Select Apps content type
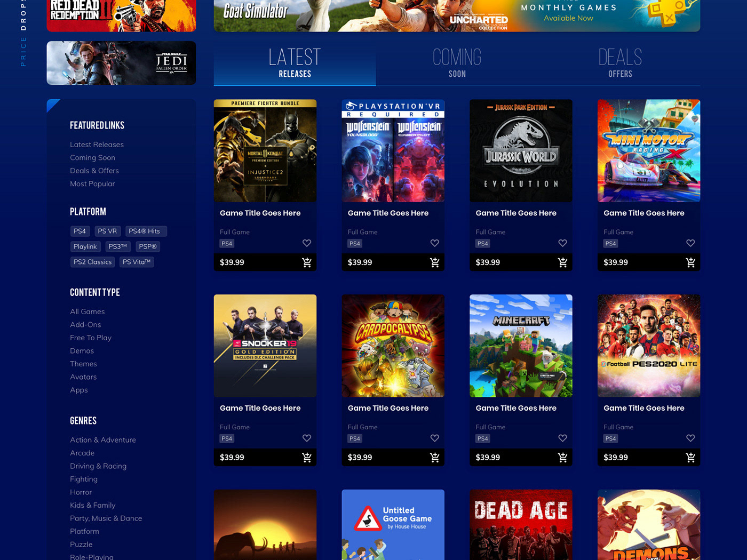The height and width of the screenshot is (560, 747). pyautogui.click(x=79, y=390)
